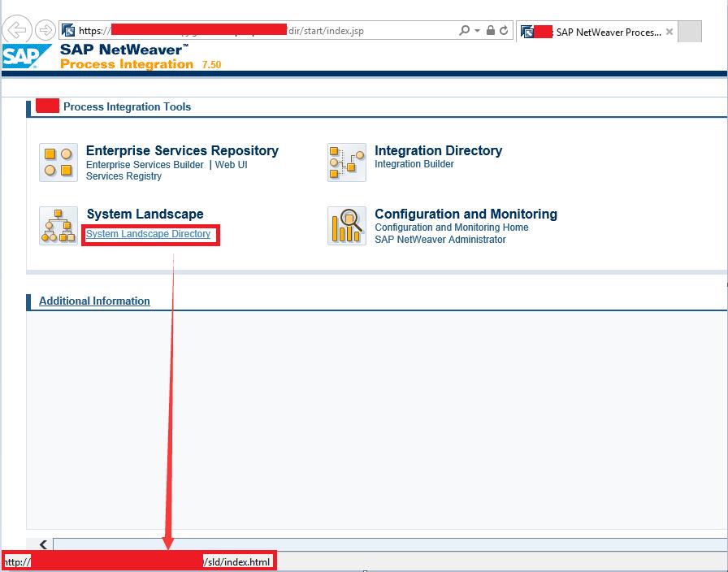Viewport: 728px width, 572px height.
Task: Open the Services Registry link
Action: click(124, 176)
